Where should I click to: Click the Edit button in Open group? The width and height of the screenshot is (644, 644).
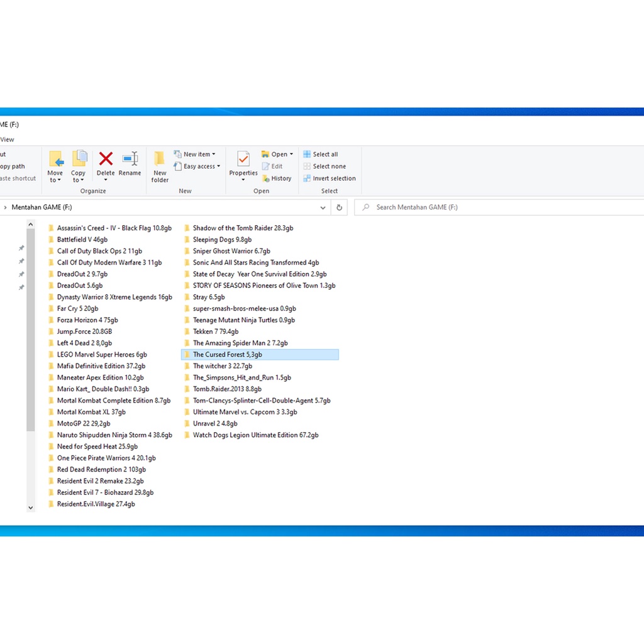click(x=272, y=166)
